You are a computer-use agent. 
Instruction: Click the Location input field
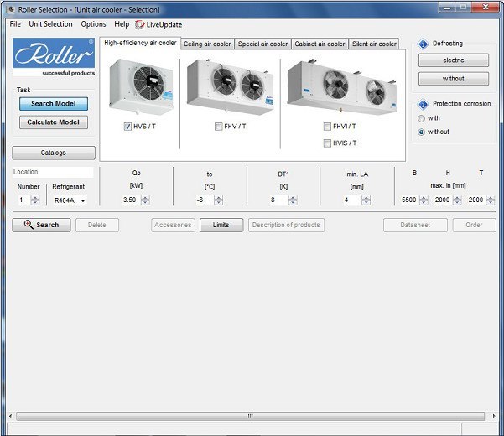coord(53,172)
